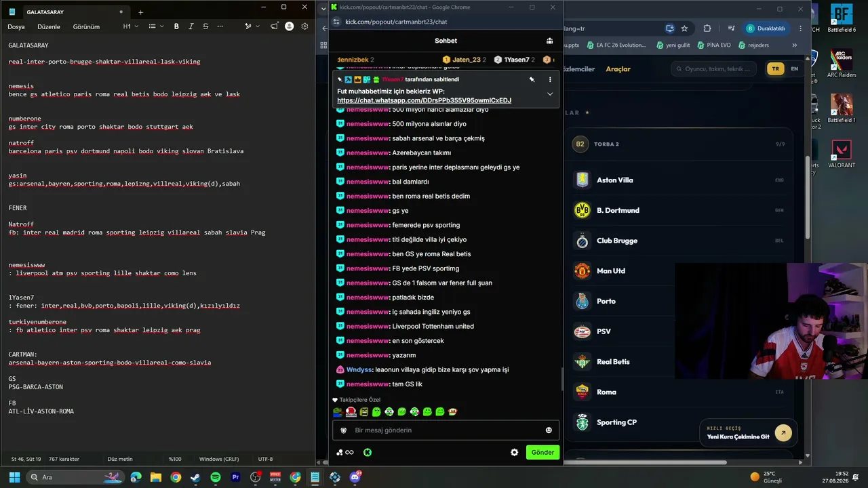This screenshot has width=868, height=488.
Task: Open the emoji picker in chat input
Action: [549, 430]
